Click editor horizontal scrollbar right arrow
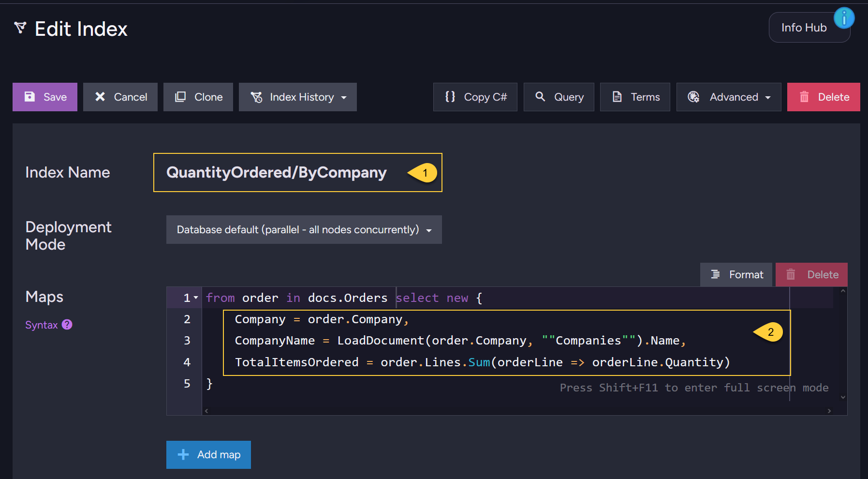 [x=829, y=411]
